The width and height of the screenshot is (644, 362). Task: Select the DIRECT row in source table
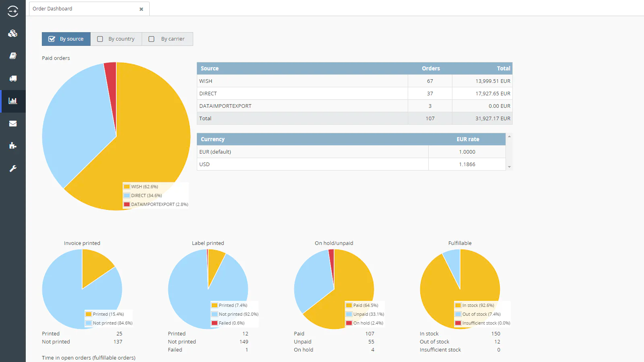[x=355, y=93]
